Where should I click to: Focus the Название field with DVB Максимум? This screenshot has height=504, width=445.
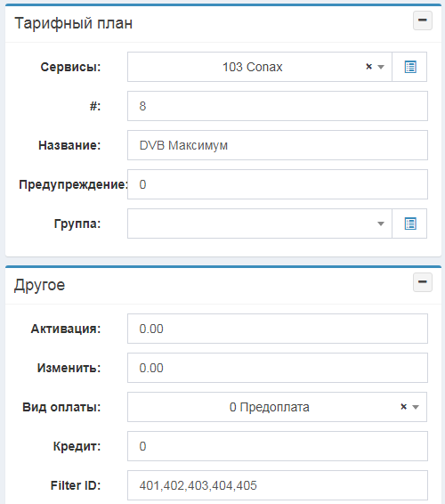pyautogui.click(x=278, y=145)
